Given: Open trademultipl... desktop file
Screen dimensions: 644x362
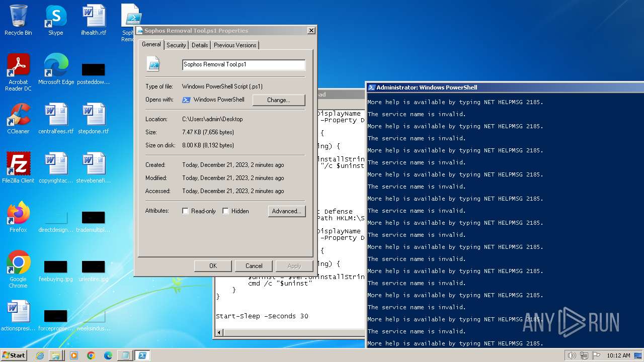Looking at the screenshot, I should pyautogui.click(x=94, y=221).
